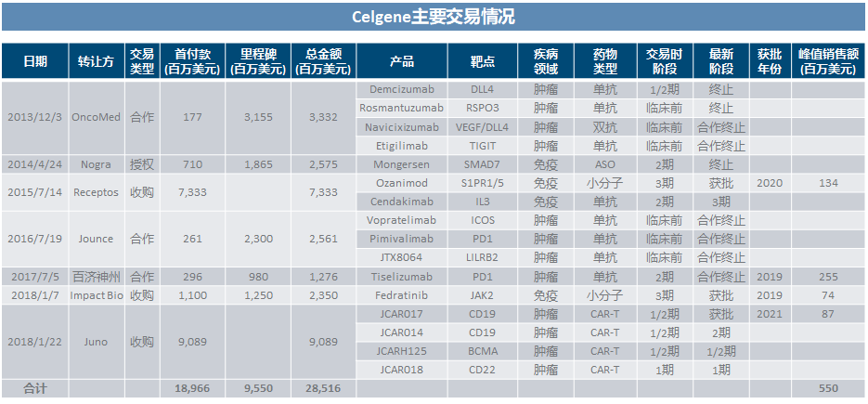The image size is (868, 404).
Task: Click the product 'Demcizumab'
Action: (402, 89)
